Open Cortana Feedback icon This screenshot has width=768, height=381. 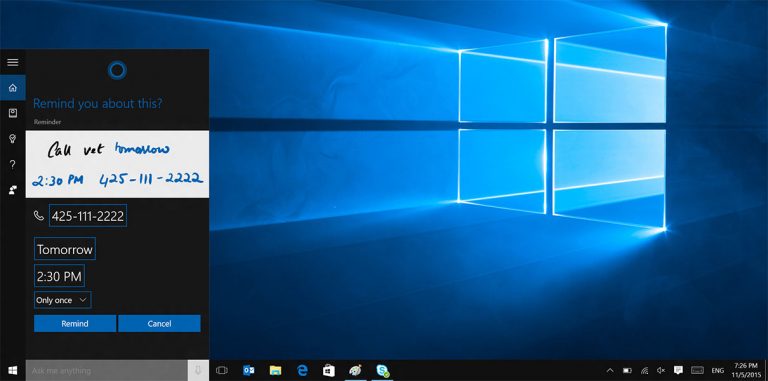point(13,190)
